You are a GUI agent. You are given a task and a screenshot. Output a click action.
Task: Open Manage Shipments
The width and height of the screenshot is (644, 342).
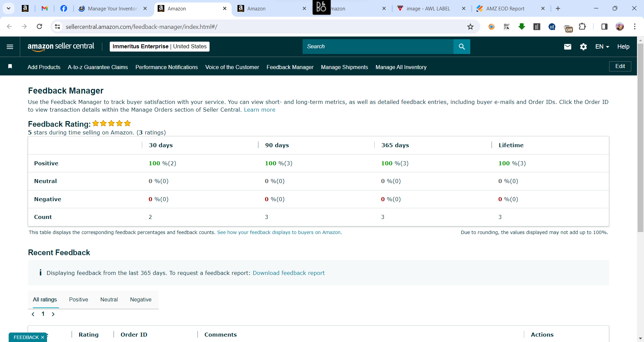pyautogui.click(x=344, y=67)
